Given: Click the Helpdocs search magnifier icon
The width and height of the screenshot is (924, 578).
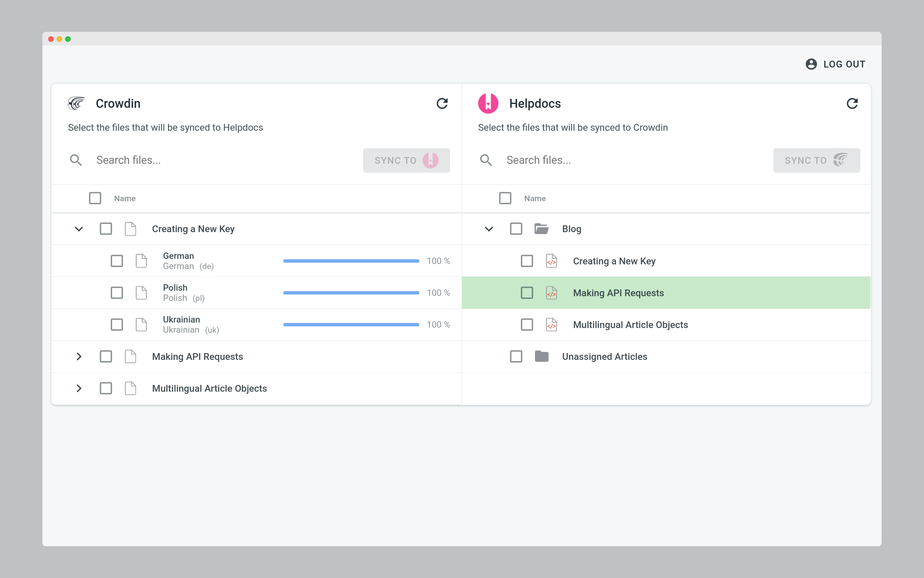Looking at the screenshot, I should pos(486,160).
